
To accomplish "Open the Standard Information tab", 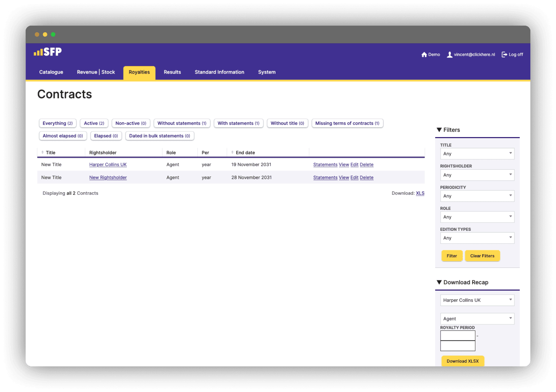I will tap(219, 72).
